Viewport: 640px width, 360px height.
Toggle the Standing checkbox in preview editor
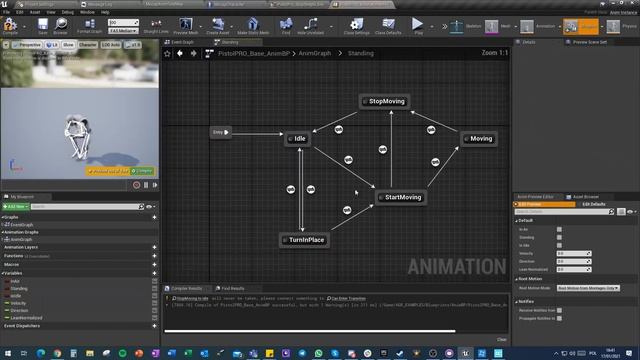coord(559,237)
